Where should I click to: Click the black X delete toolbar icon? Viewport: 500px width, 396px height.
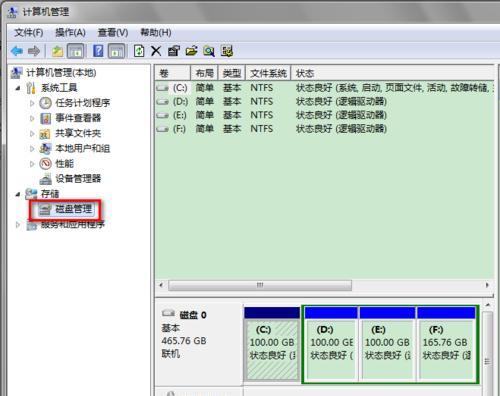[156, 51]
